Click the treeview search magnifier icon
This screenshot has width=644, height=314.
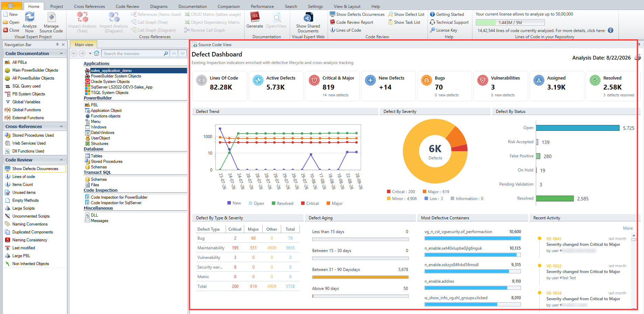tap(166, 53)
